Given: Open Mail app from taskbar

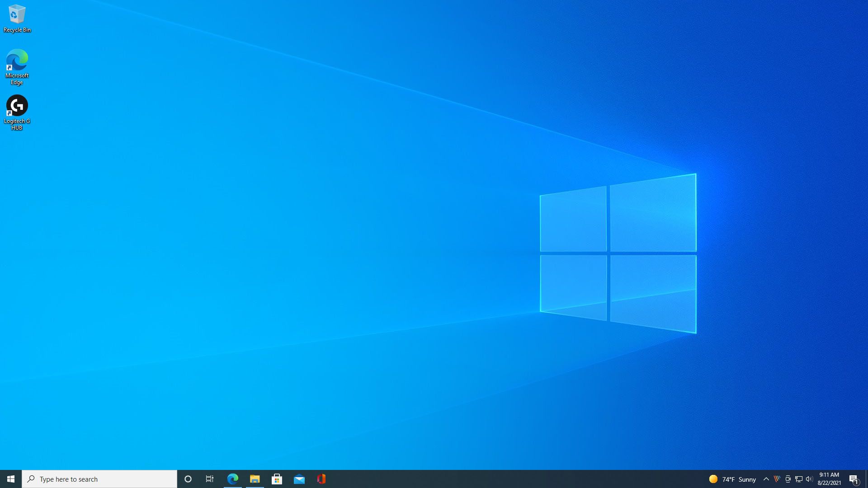Looking at the screenshot, I should 299,479.
